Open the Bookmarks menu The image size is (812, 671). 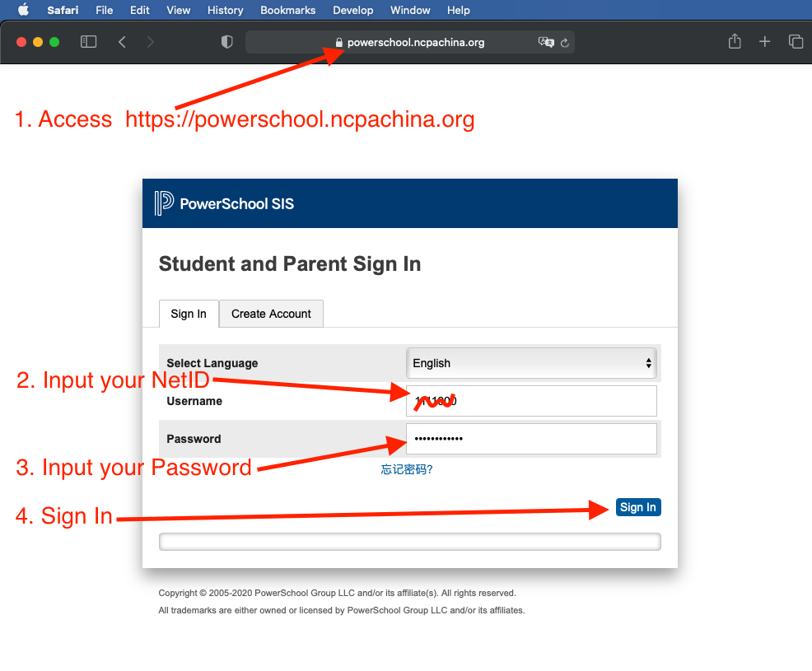click(x=288, y=10)
